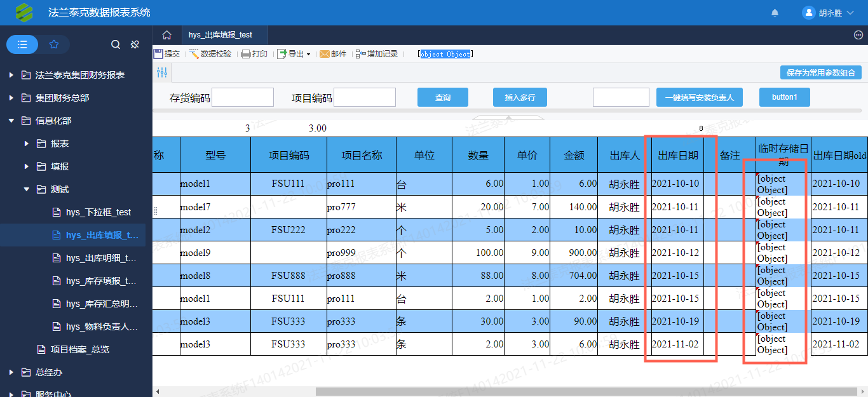Expand 法兰泰克集团财务报表 tree node
868x397 pixels.
pyautogui.click(x=11, y=75)
